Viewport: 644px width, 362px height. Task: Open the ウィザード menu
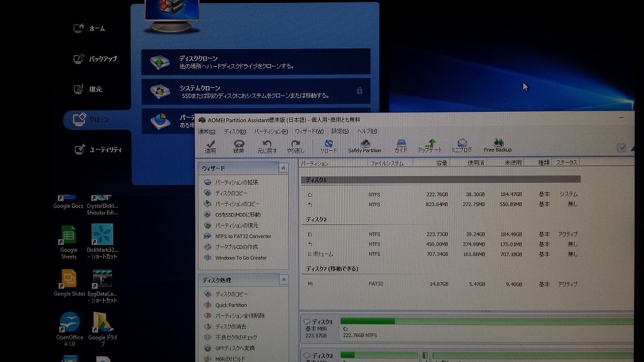click(309, 131)
